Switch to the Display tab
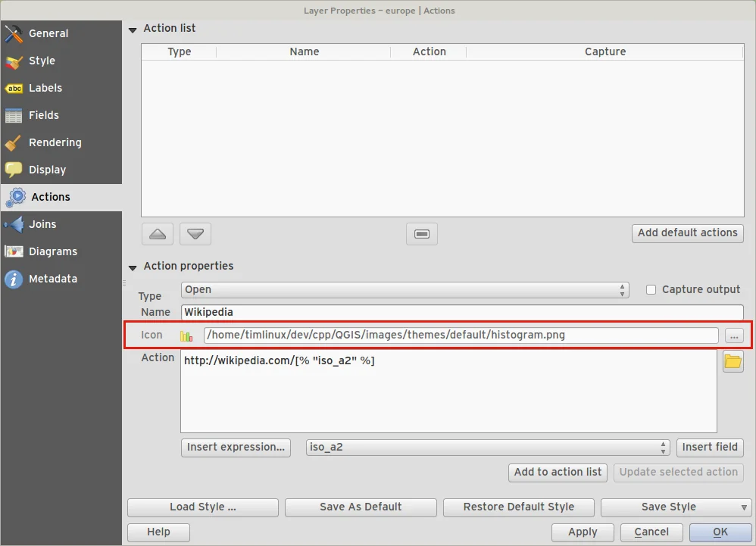The width and height of the screenshot is (756, 546). [x=47, y=170]
